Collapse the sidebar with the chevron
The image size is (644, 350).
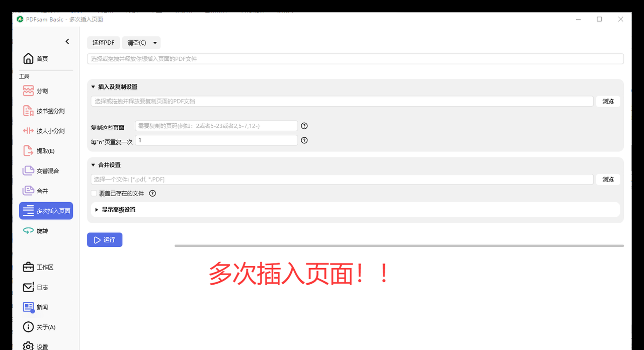click(x=67, y=41)
